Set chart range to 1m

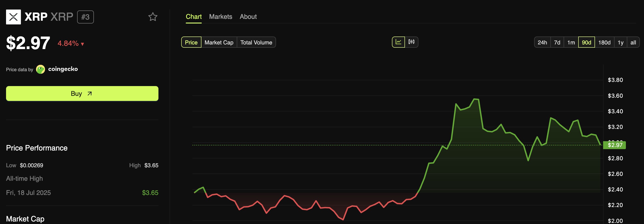[x=571, y=42]
